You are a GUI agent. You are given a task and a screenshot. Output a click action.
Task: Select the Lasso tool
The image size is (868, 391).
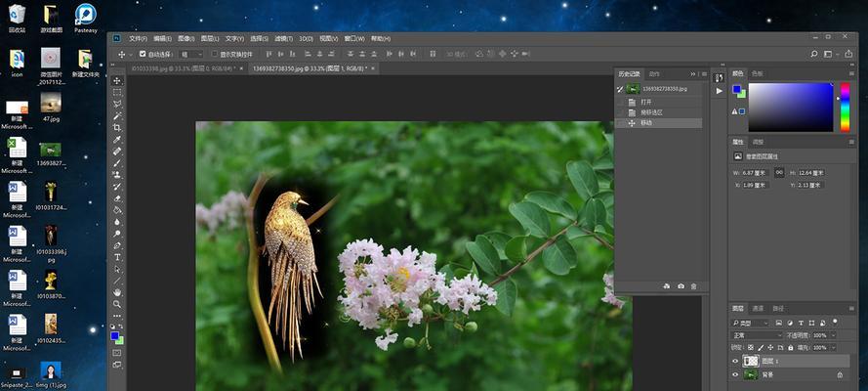[117, 105]
